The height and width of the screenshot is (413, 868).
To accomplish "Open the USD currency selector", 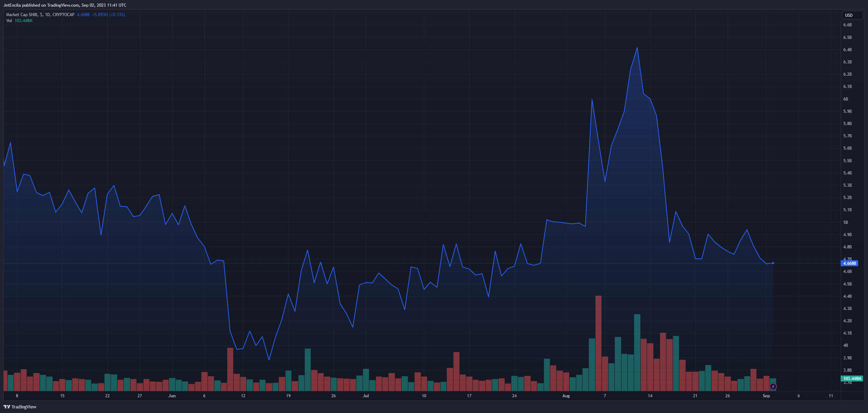I will click(x=852, y=15).
